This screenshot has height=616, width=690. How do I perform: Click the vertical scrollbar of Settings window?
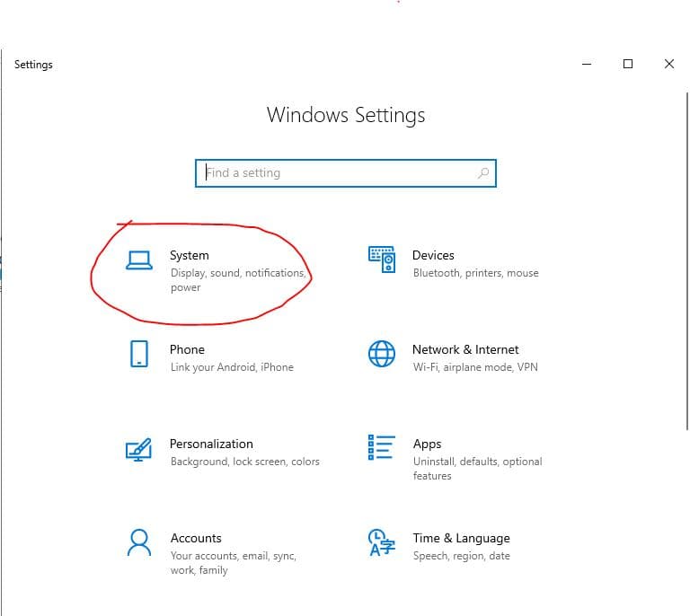(x=686, y=261)
